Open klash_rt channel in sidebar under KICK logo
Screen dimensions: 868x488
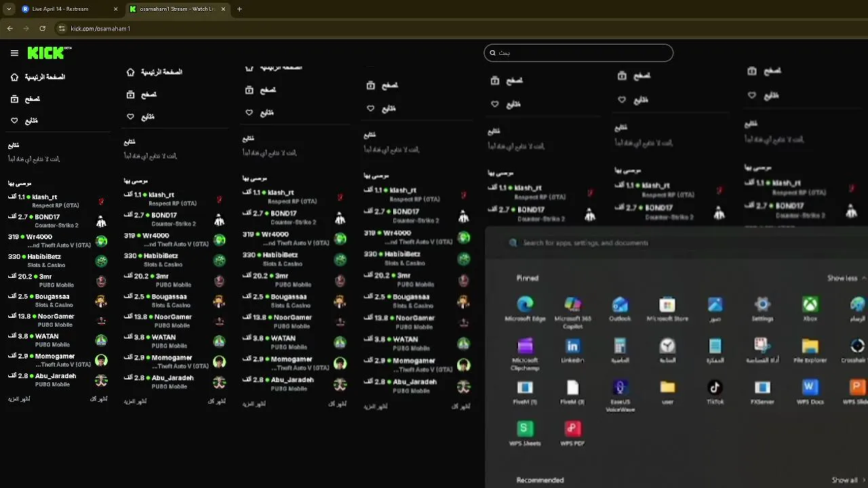[58, 201]
